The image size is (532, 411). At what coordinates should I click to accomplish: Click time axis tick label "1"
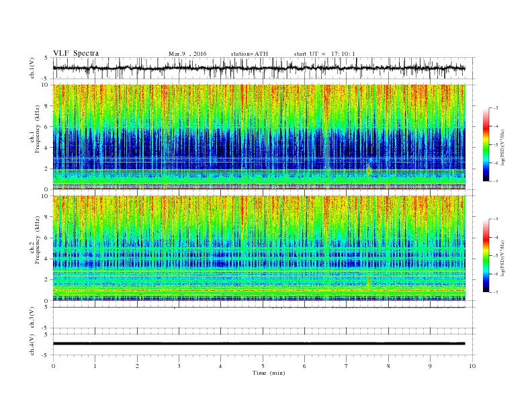[x=95, y=366]
